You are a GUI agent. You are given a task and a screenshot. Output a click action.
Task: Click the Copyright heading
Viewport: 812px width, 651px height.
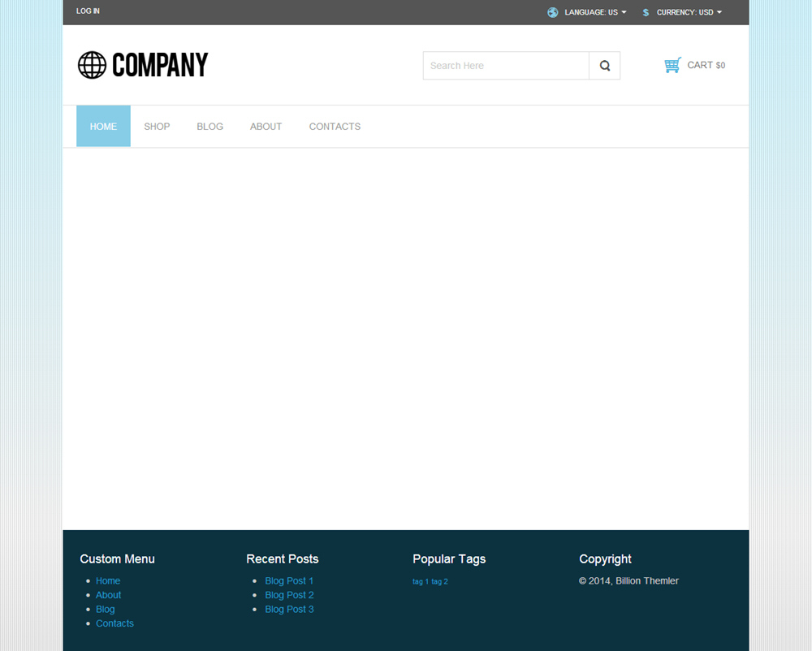[605, 559]
